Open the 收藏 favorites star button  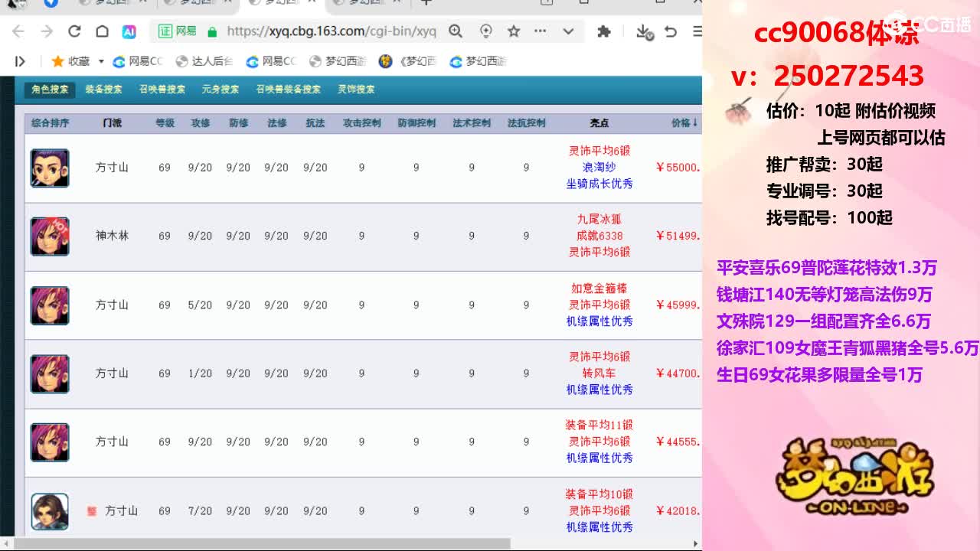[70, 61]
